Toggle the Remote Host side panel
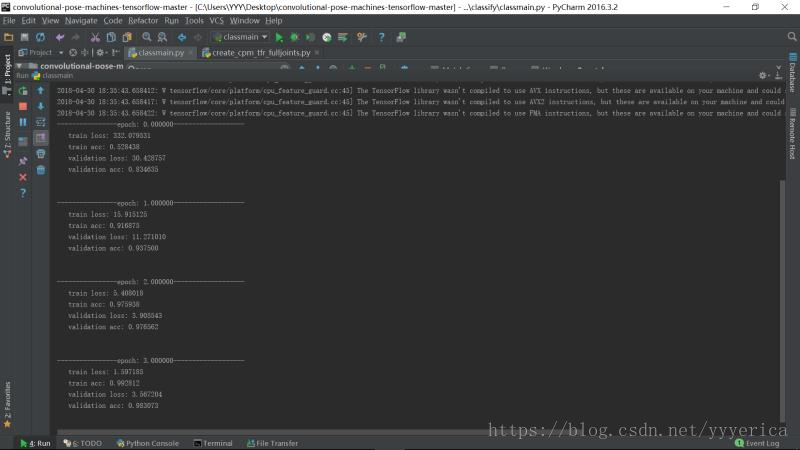 tap(792, 134)
